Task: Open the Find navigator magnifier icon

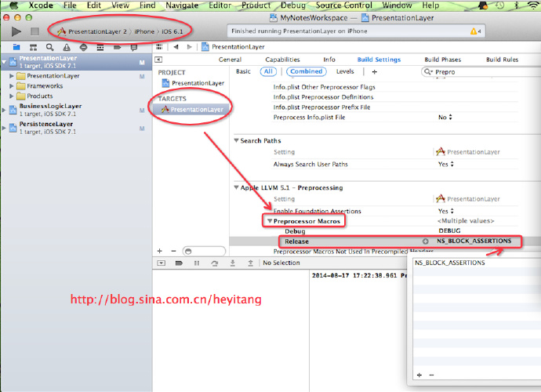Action: (x=50, y=47)
